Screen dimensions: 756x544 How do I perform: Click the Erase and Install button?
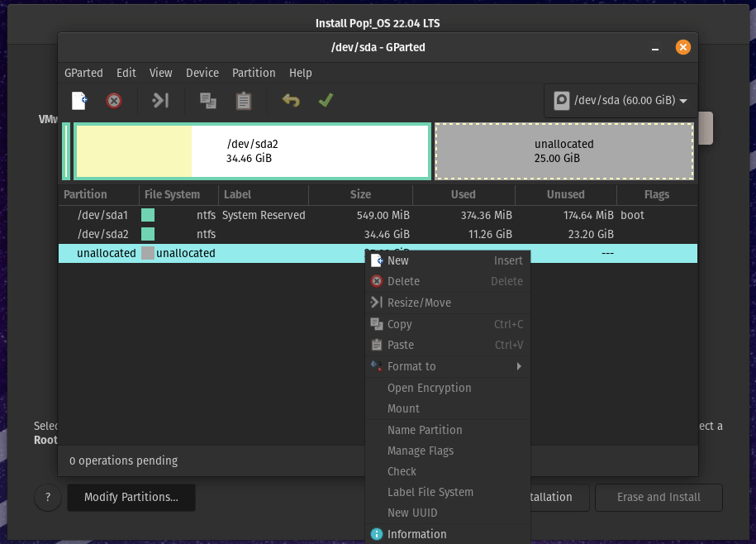click(x=659, y=498)
